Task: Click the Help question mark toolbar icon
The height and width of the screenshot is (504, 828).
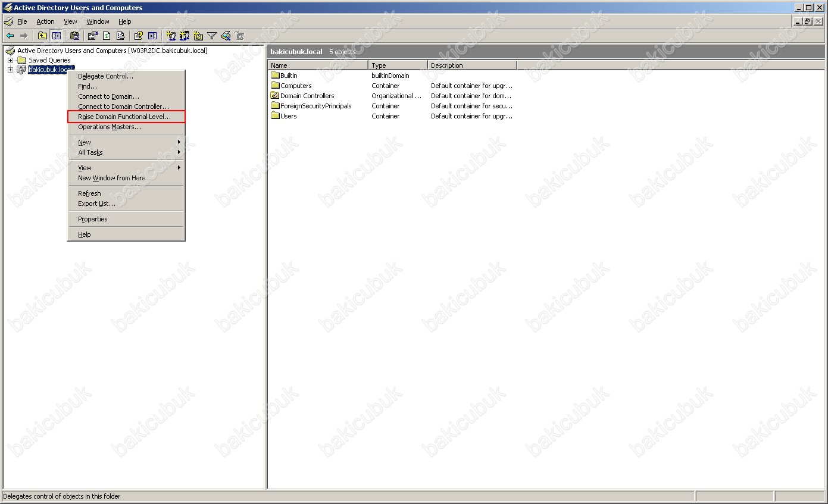Action: (x=139, y=36)
